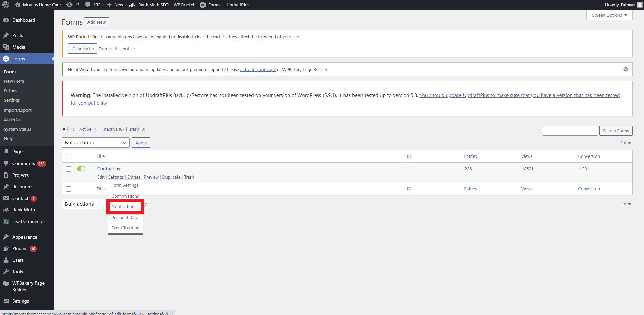Viewport: 644px width, 315px height.
Task: Expand the Screen Options panel
Action: coord(609,15)
